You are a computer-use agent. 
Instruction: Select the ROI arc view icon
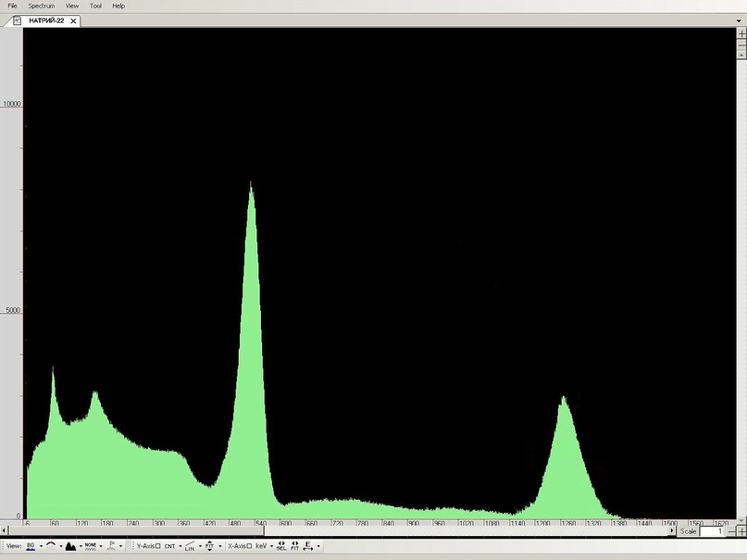click(51, 546)
